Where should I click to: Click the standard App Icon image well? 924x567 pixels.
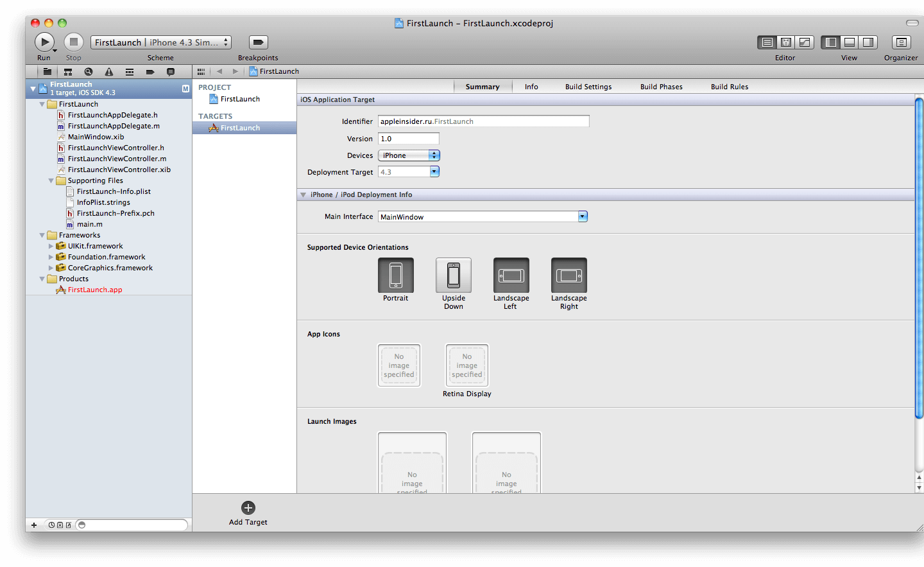(x=399, y=365)
